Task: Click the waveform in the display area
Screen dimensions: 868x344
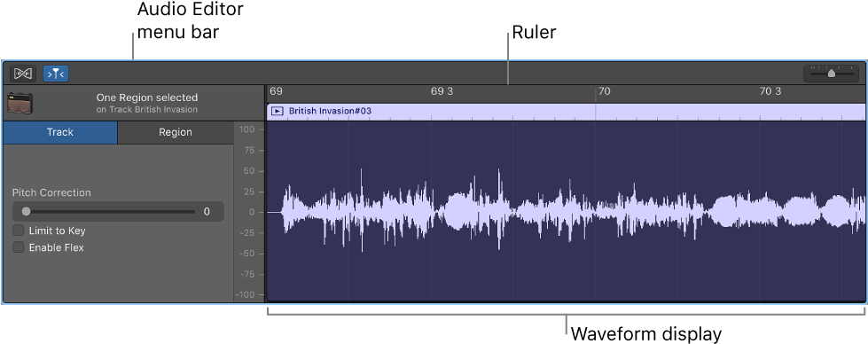Action: click(565, 211)
